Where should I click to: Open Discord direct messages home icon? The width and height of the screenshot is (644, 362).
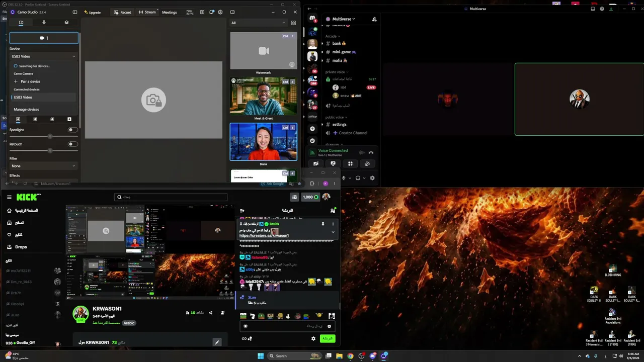point(312,19)
